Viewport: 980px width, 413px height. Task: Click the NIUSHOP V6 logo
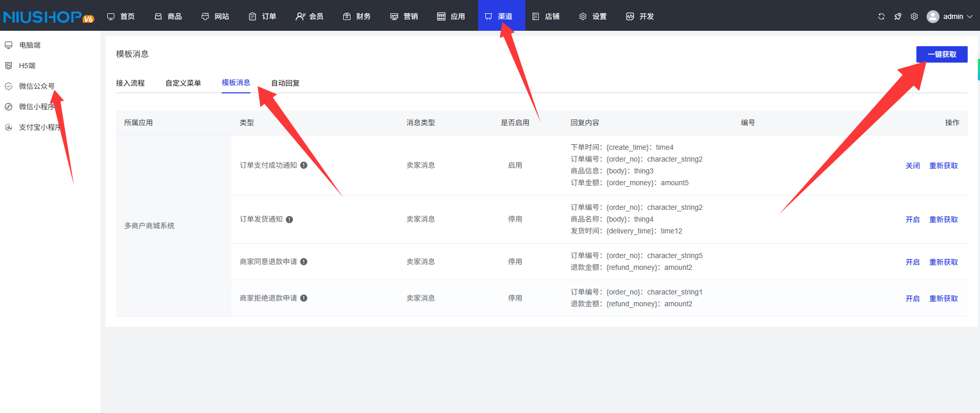coord(48,17)
